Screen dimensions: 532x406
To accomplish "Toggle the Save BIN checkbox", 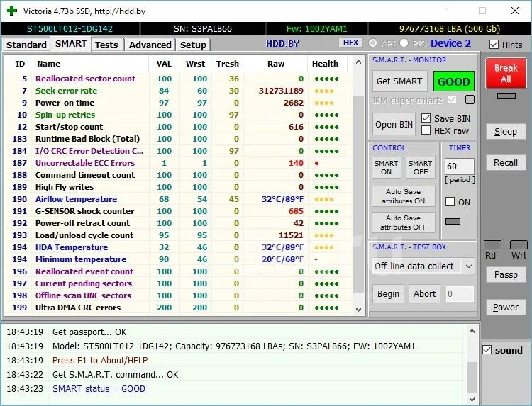I will tap(426, 118).
